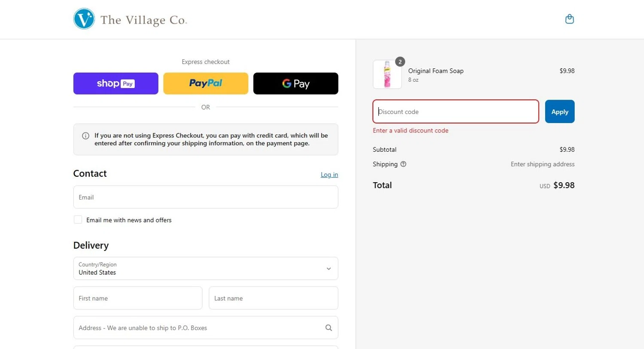Click the address search magnifier icon

[x=328, y=328]
